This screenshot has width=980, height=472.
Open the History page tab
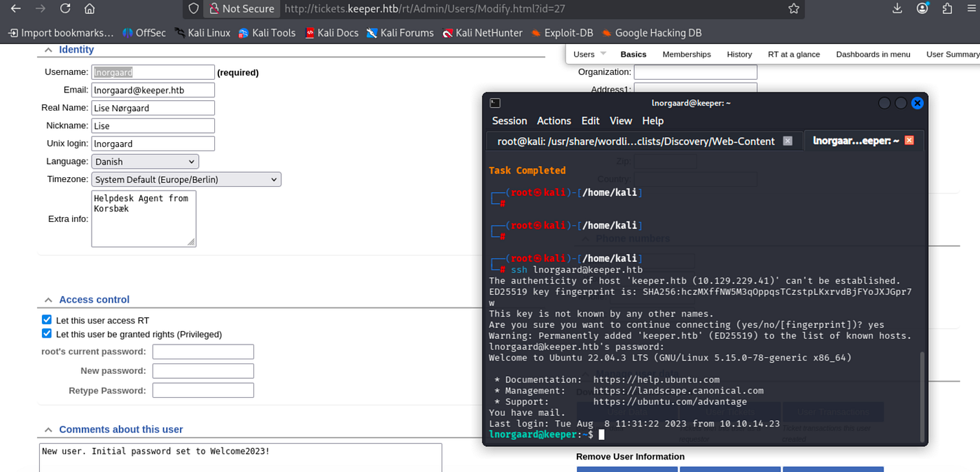tap(739, 54)
